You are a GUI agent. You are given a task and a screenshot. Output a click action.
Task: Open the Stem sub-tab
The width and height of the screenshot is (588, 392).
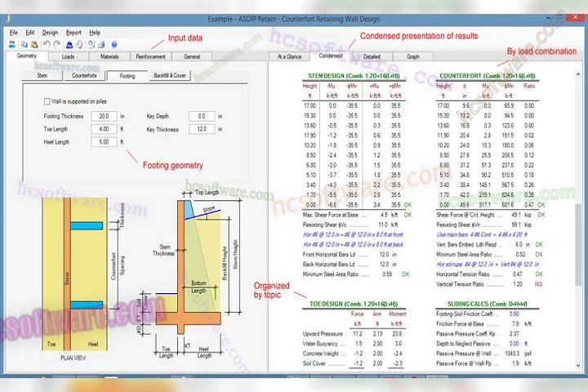42,75
